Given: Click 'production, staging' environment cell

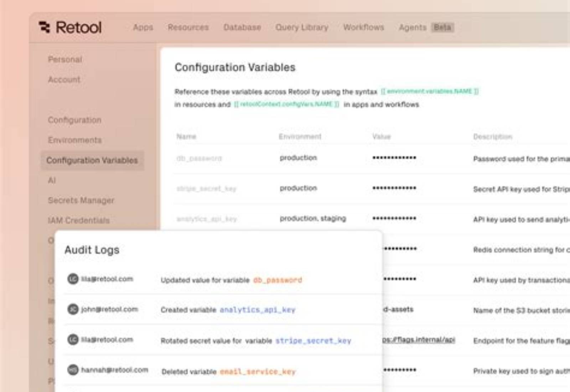Looking at the screenshot, I should click(x=313, y=218).
